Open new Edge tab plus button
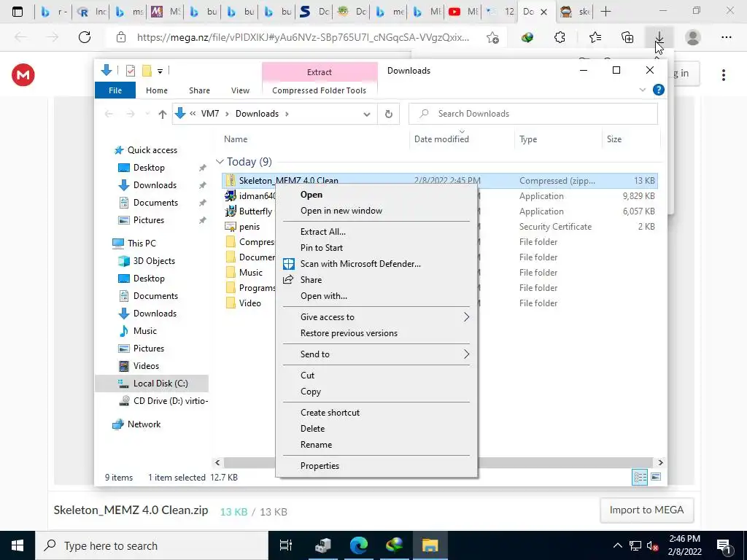Image resolution: width=747 pixels, height=560 pixels. 605,12
